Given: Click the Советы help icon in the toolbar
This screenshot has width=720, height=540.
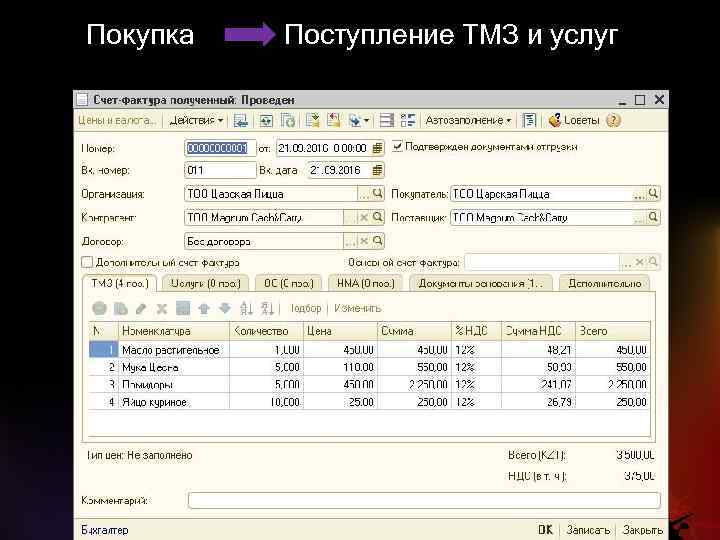Looking at the screenshot, I should (x=574, y=120).
